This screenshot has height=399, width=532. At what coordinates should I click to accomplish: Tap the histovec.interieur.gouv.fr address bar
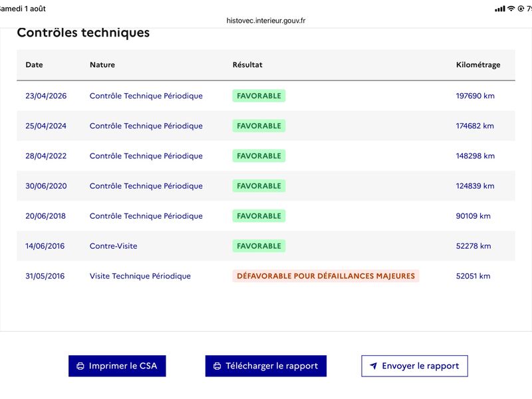pyautogui.click(x=265, y=21)
